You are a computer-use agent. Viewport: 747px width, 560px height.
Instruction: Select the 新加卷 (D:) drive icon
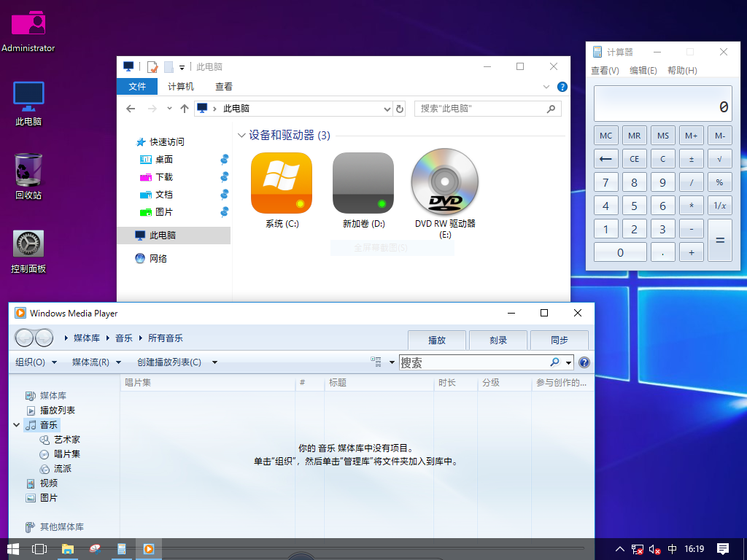(363, 183)
